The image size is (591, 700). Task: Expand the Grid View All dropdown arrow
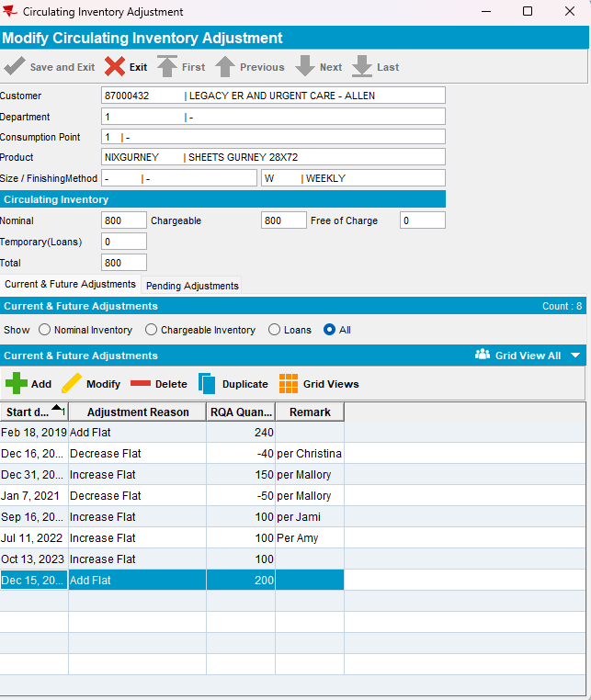tap(575, 356)
